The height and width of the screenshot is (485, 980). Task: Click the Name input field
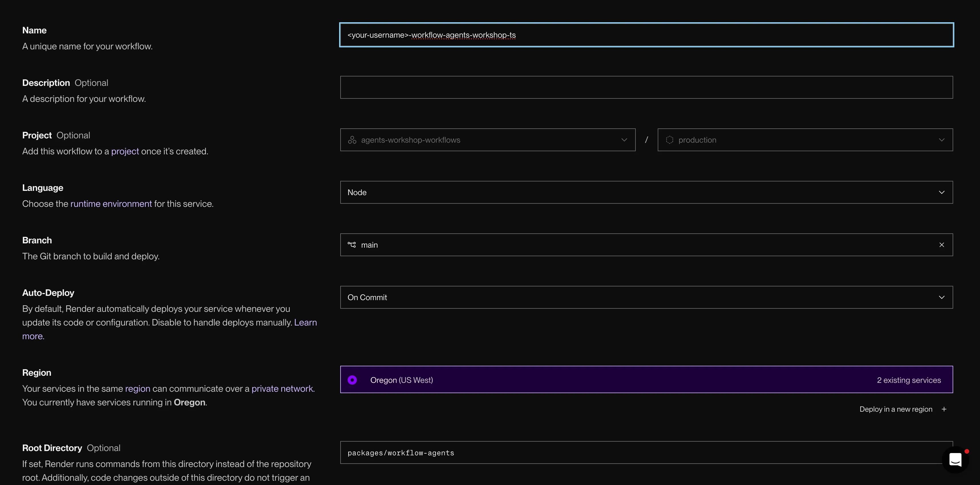(646, 35)
